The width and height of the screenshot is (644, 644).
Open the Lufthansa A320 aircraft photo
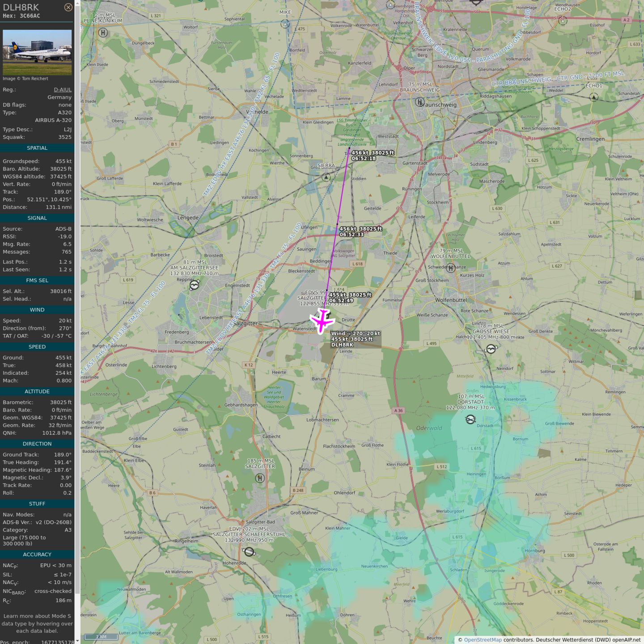37,52
